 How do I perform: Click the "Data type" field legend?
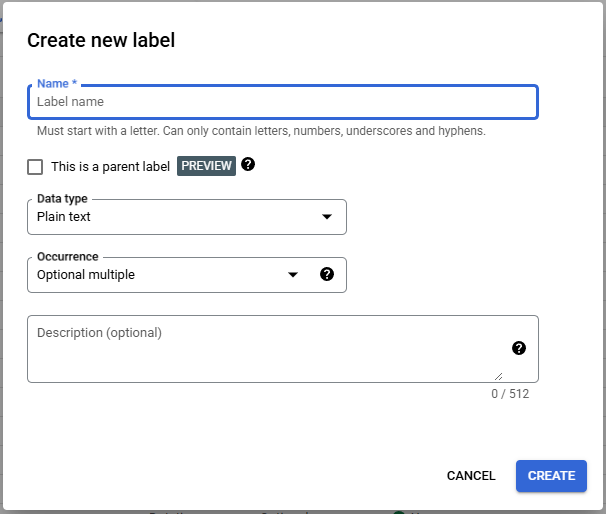(62, 199)
